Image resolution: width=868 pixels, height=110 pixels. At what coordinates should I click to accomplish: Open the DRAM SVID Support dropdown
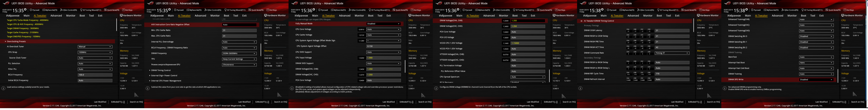383,63
